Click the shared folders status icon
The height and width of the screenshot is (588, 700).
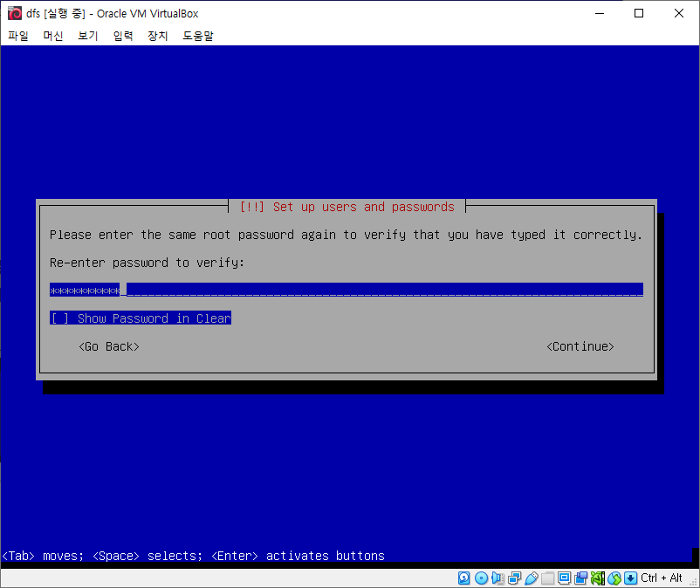(547, 578)
